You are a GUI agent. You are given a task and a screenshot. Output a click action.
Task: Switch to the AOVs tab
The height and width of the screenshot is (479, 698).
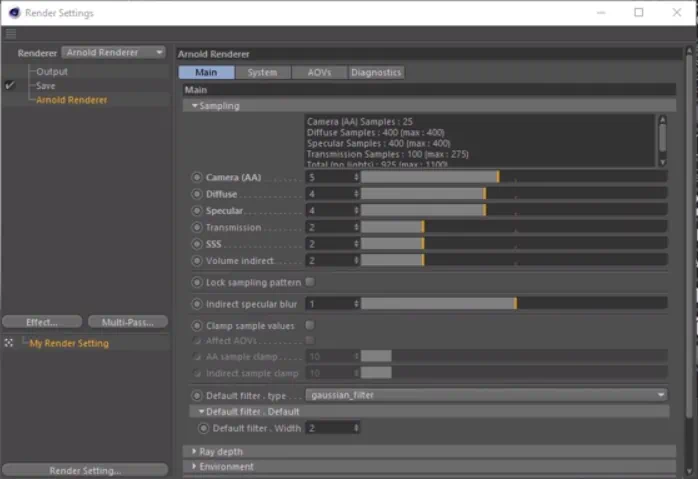[x=319, y=72]
